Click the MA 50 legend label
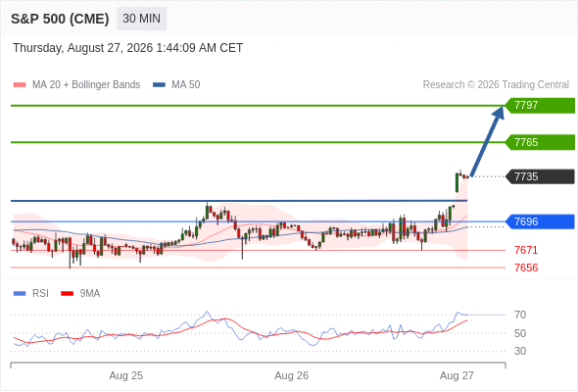Viewport: 578px width, 392px height. [186, 85]
